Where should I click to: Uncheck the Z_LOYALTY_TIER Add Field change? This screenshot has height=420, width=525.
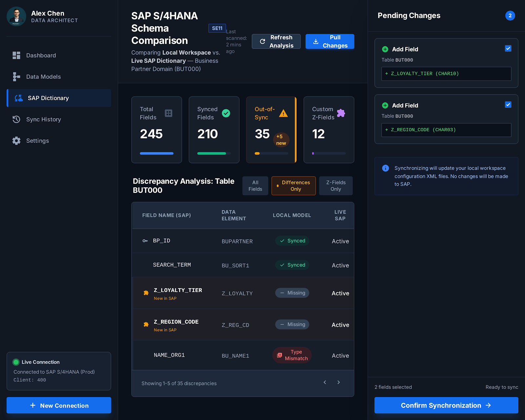coord(508,48)
